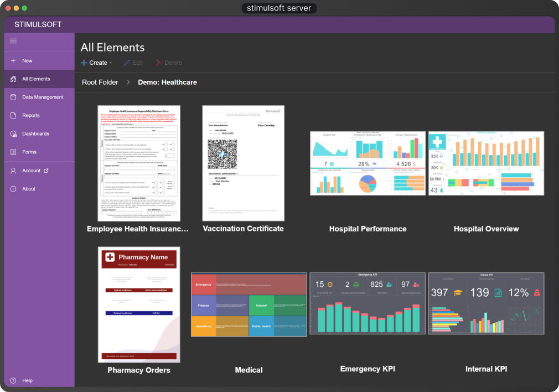Select the Demo: Healthcare breadcrumb
Screen dimensions: 559x392
(167, 82)
